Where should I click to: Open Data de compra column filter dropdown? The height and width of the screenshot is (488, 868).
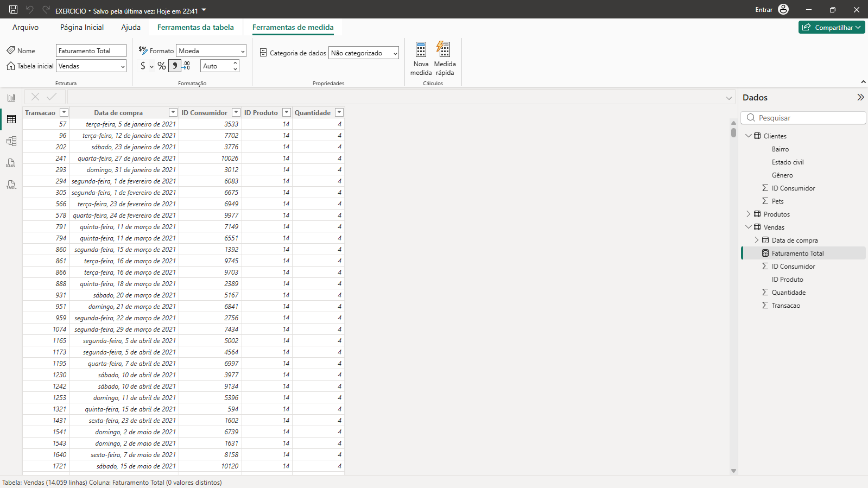coord(173,112)
